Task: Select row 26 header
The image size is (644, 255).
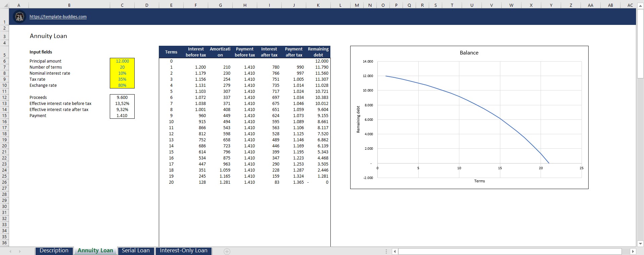Action: point(4,182)
